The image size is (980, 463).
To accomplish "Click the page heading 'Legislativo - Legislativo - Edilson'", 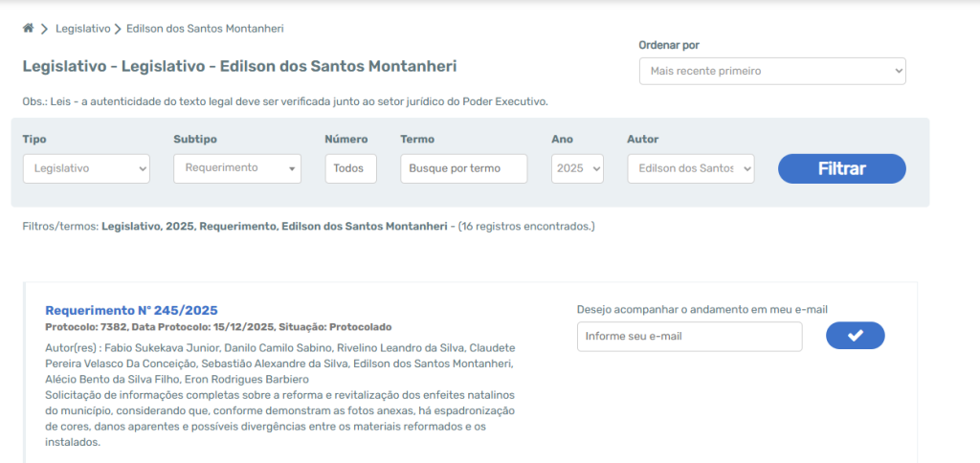I will [239, 67].
